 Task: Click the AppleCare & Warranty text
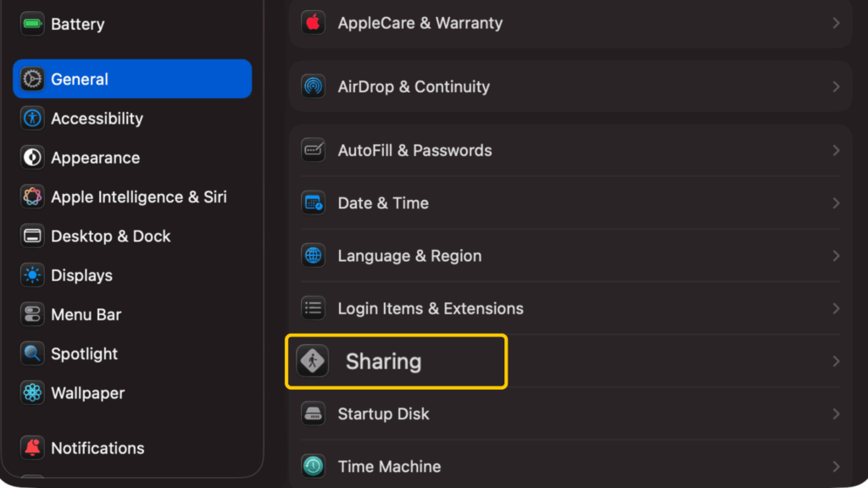coord(420,23)
